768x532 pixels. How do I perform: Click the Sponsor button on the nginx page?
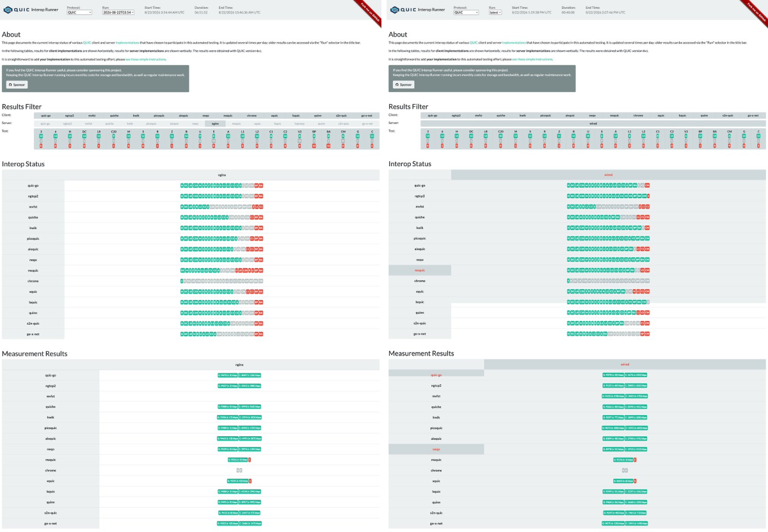click(17, 84)
